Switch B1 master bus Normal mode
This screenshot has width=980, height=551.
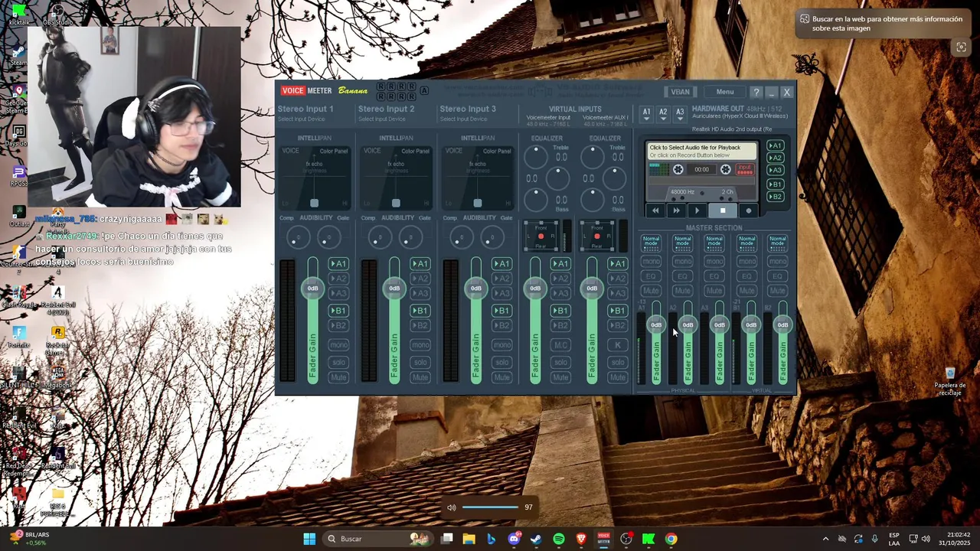click(x=746, y=243)
